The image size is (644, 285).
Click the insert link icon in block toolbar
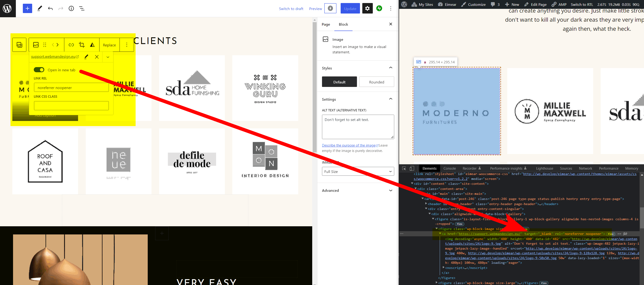tap(71, 45)
